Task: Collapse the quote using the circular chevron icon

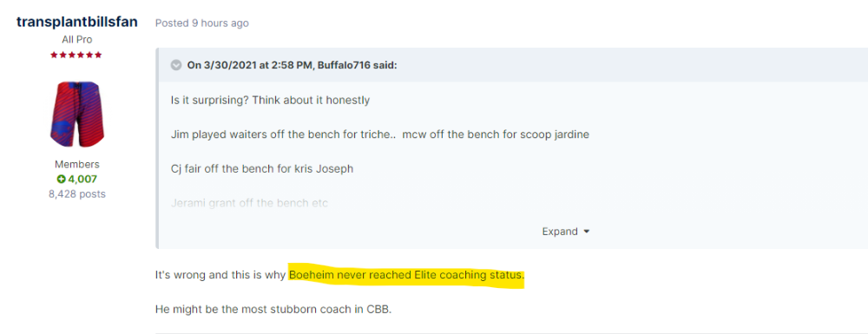Action: point(176,65)
